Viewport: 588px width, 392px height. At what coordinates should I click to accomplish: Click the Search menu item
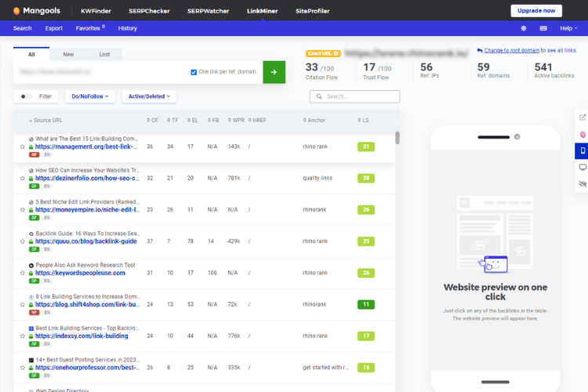23,28
